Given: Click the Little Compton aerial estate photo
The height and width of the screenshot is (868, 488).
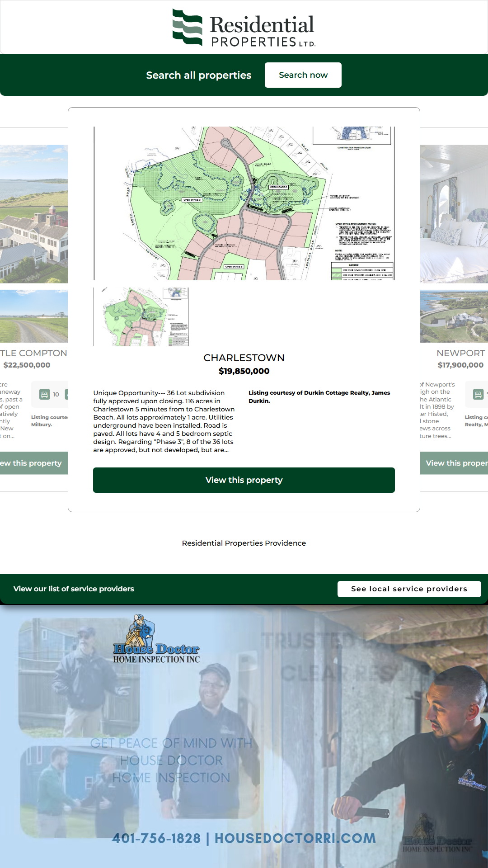Looking at the screenshot, I should (x=34, y=214).
